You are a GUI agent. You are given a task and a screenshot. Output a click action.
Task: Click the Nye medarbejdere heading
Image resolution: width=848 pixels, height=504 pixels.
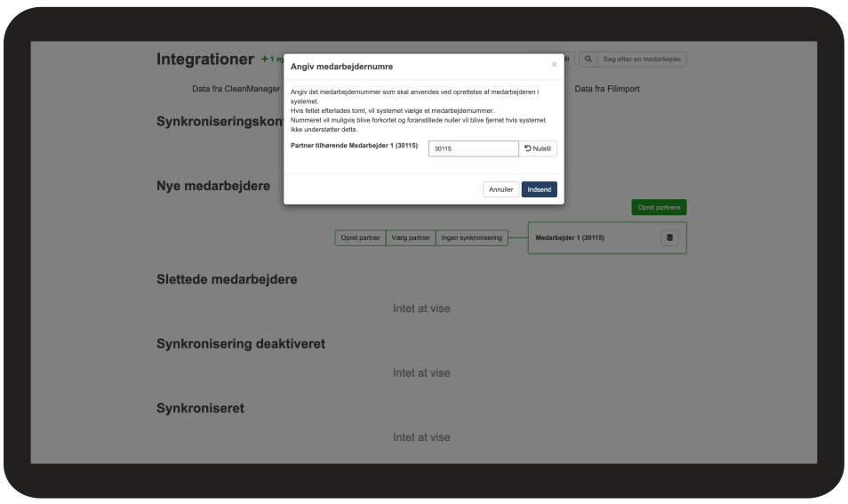click(x=213, y=186)
